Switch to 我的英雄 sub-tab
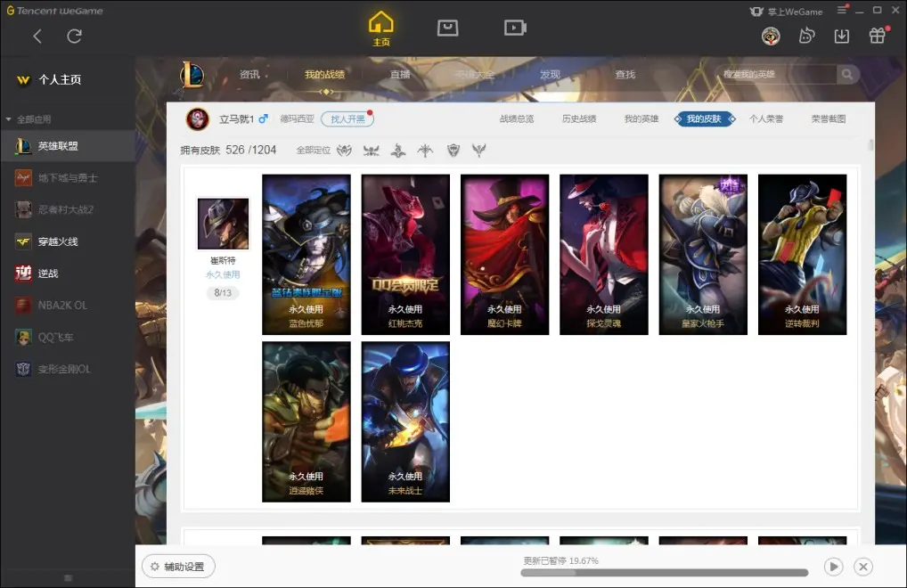This screenshot has width=907, height=588. click(641, 119)
